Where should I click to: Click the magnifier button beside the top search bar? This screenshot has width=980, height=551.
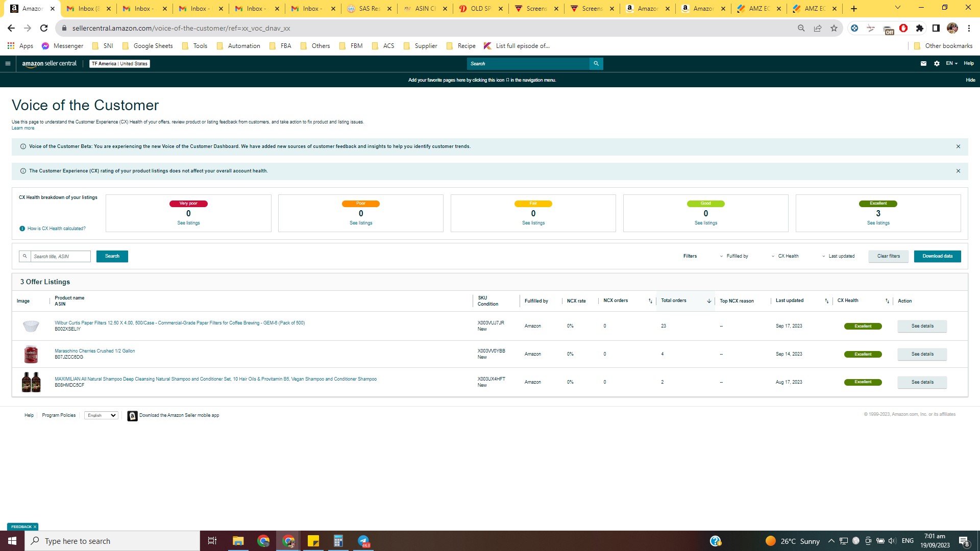[596, 64]
